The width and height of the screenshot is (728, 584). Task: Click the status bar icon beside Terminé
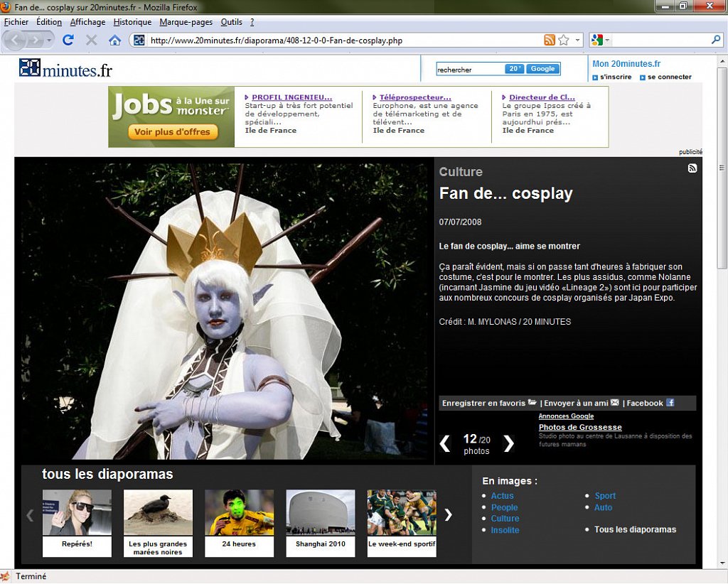point(5,577)
